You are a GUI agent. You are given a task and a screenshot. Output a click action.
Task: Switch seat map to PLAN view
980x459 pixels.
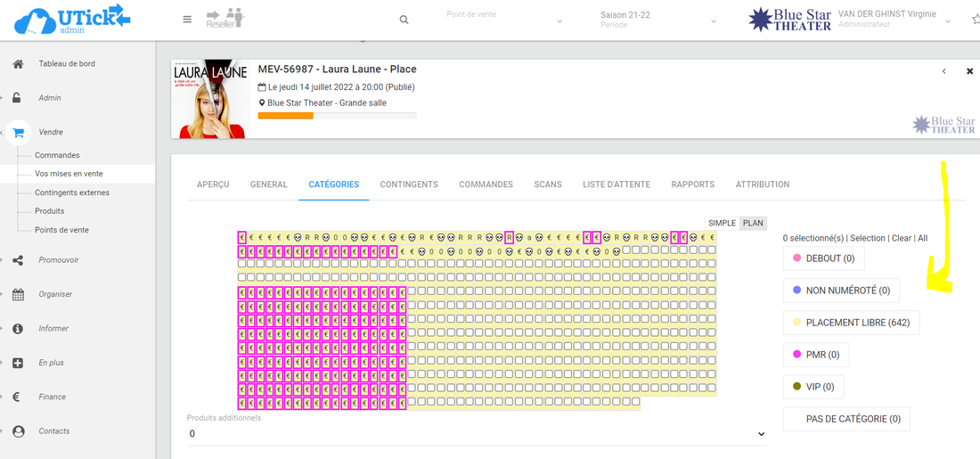754,223
